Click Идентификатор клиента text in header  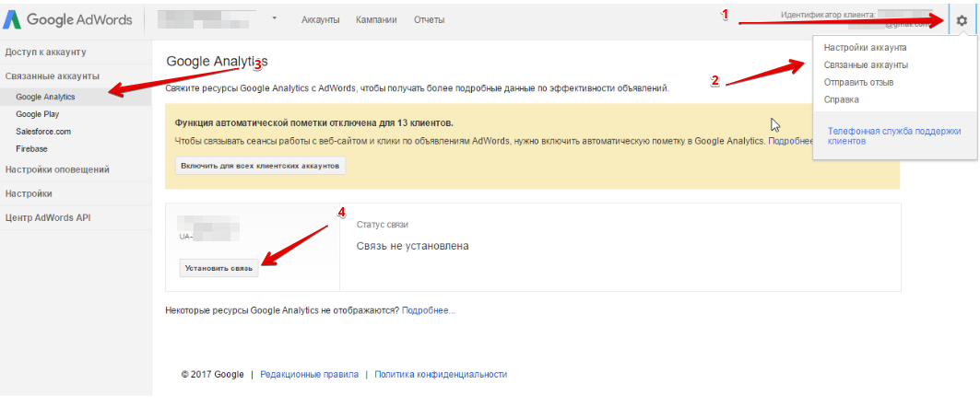(830, 15)
